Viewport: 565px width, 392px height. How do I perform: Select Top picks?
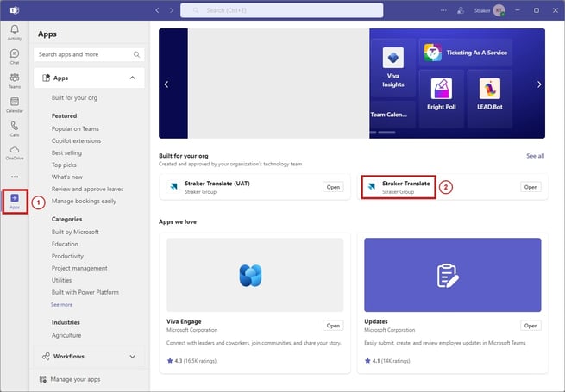tap(64, 165)
